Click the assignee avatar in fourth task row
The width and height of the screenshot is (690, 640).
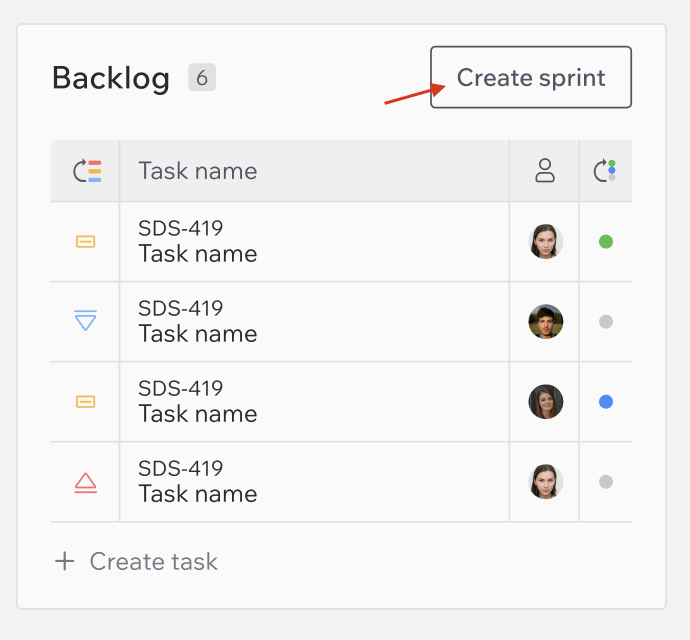pyautogui.click(x=546, y=482)
